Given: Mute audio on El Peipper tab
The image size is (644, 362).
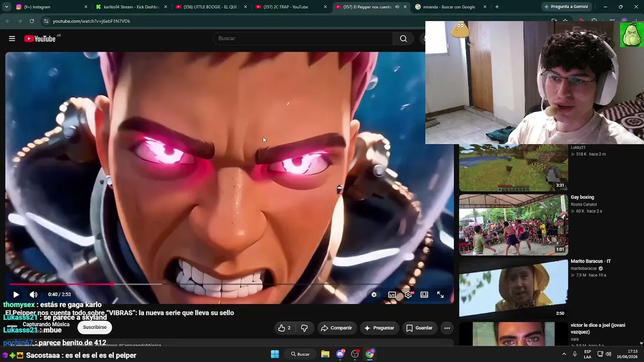Looking at the screenshot, I should 397,7.
